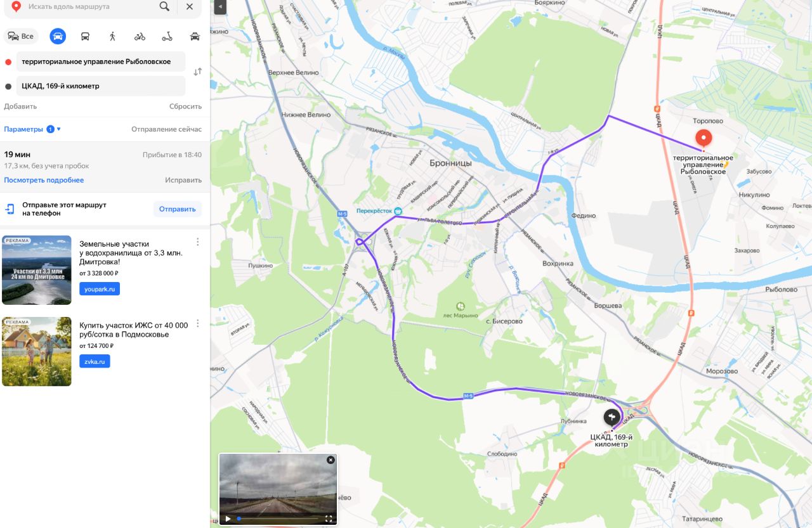Collapse the side panel arrow

(219, 7)
